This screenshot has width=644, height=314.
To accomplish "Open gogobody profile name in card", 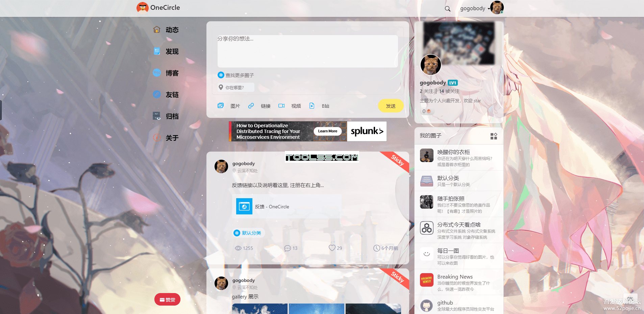I will tap(433, 82).
